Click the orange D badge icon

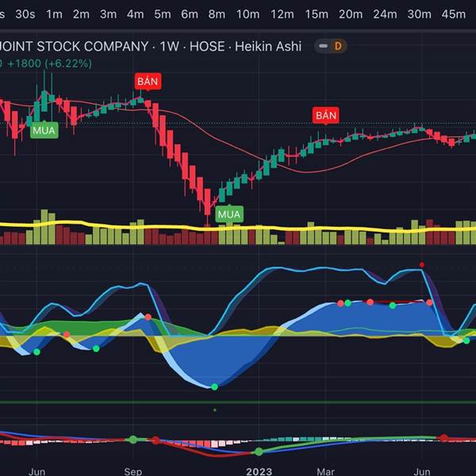tap(338, 46)
